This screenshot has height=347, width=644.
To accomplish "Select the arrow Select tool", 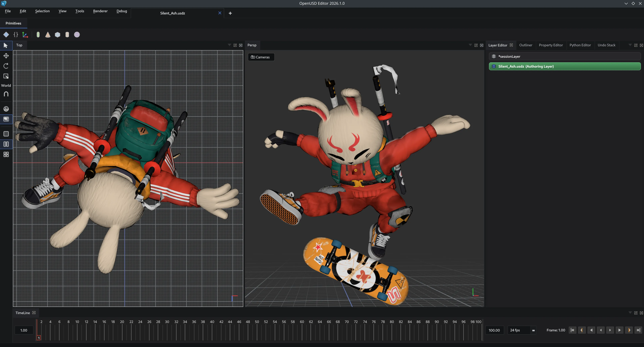I will [6, 45].
